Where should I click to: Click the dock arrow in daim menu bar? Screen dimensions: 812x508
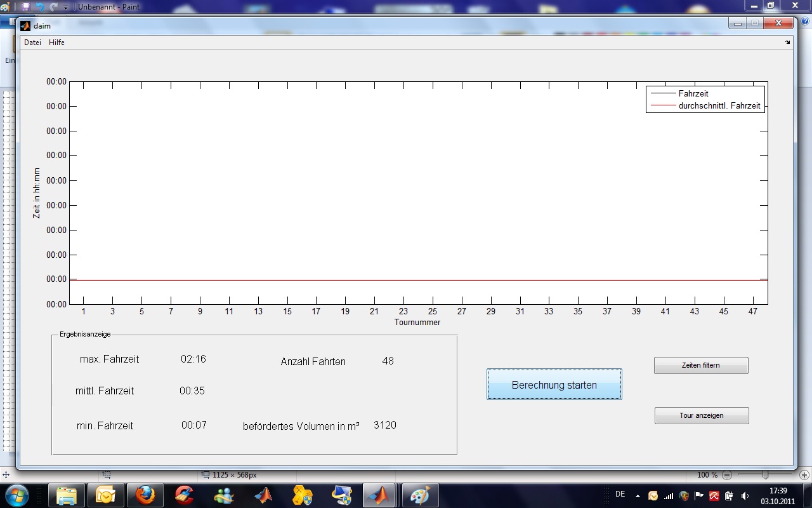click(788, 43)
